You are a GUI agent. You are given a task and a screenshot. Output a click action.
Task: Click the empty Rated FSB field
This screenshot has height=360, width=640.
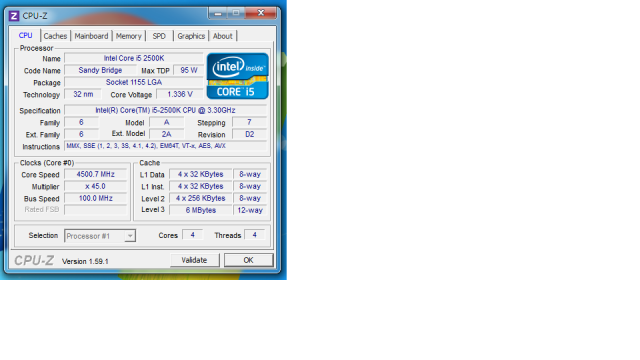coord(96,210)
